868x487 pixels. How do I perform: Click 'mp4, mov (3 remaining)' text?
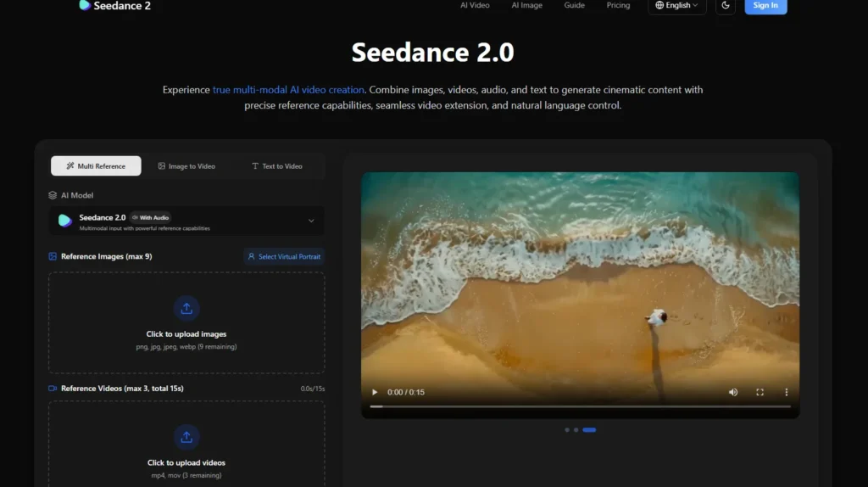click(186, 475)
